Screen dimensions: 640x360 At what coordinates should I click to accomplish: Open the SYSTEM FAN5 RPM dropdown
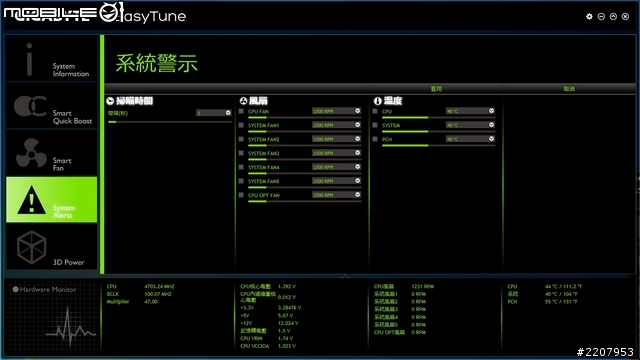pyautogui.click(x=336, y=181)
